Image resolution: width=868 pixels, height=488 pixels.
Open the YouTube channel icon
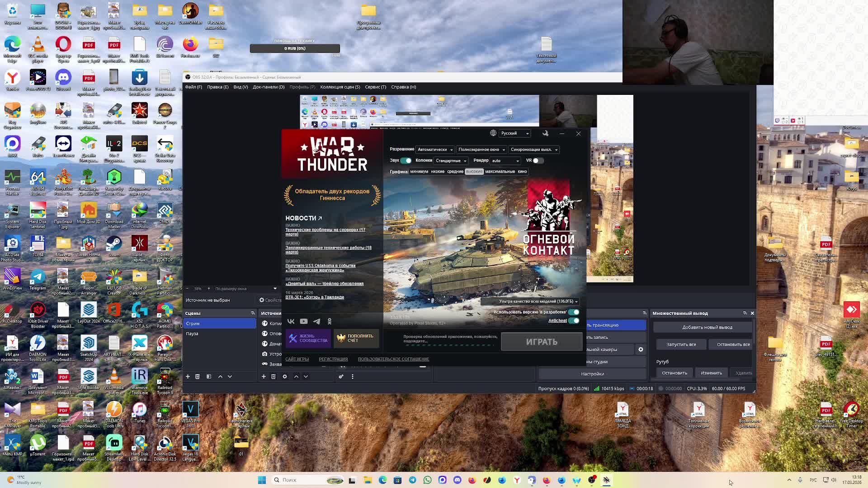pos(304,321)
